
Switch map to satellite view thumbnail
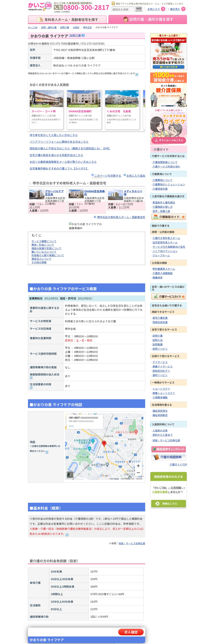pos(70,475)
